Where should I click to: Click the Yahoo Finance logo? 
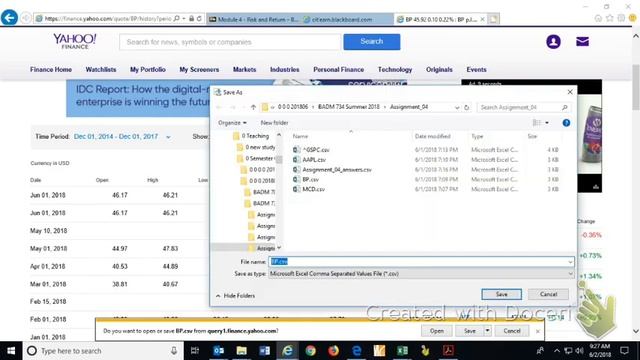click(75, 42)
